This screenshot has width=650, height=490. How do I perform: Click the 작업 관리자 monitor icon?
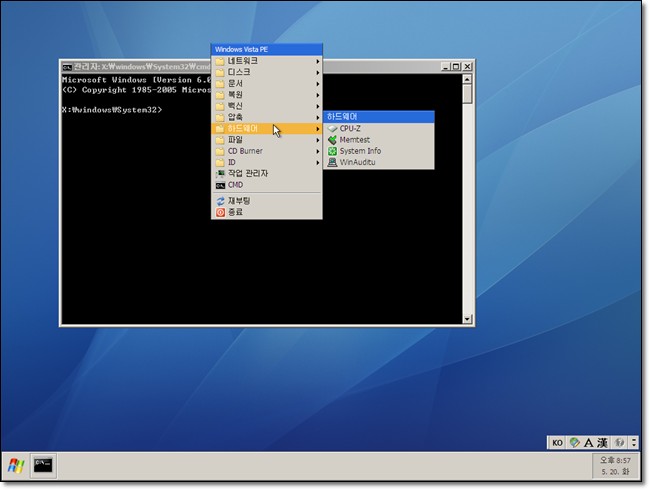pos(220,174)
